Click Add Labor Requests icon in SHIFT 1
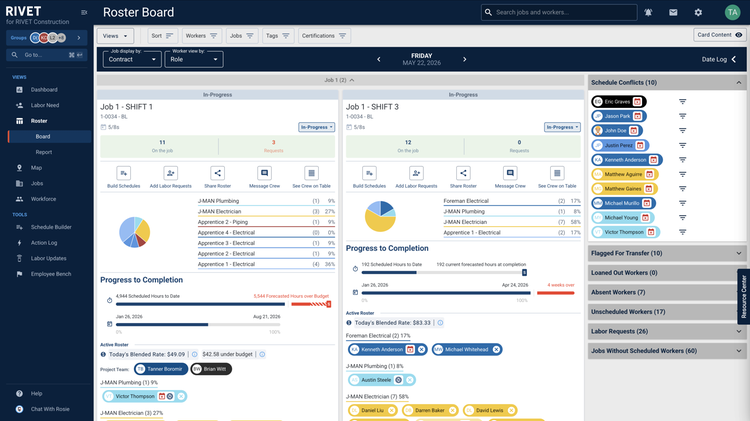The height and width of the screenshot is (421, 750). pyautogui.click(x=170, y=173)
